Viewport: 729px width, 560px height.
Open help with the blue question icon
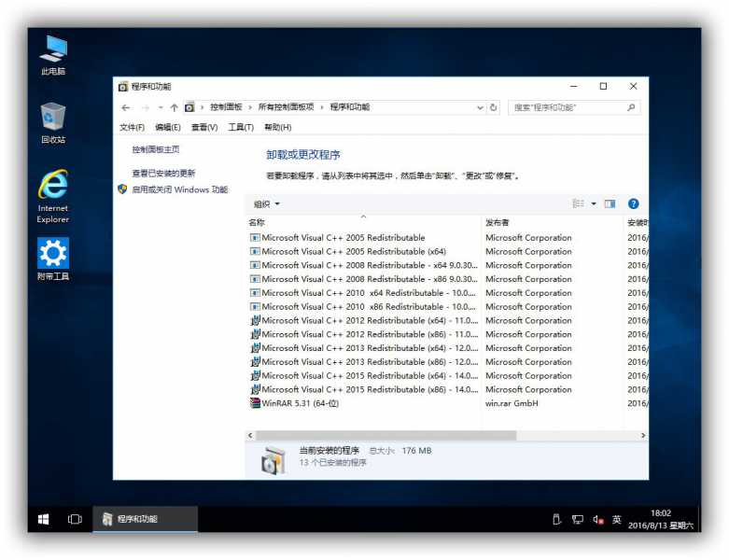point(633,203)
